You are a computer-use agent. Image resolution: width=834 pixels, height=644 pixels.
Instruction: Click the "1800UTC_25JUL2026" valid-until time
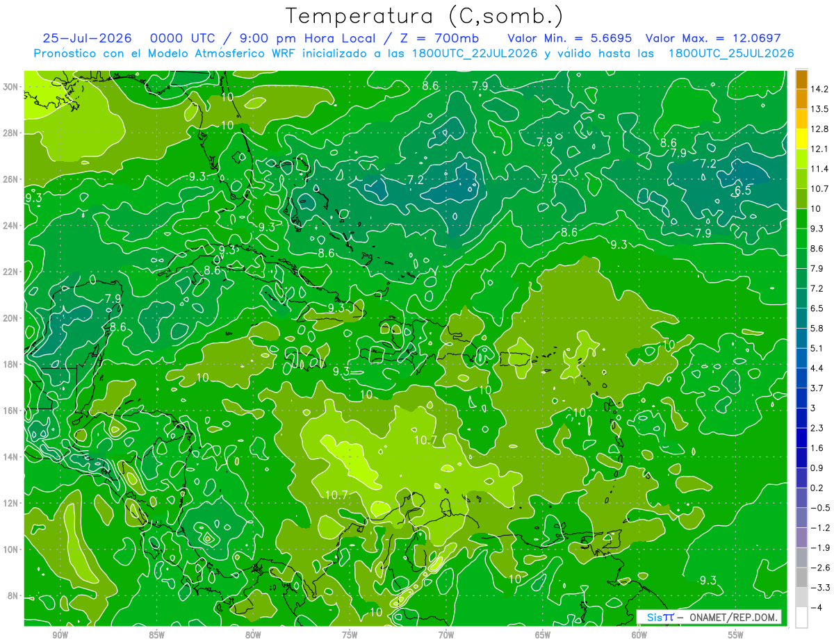click(x=731, y=53)
